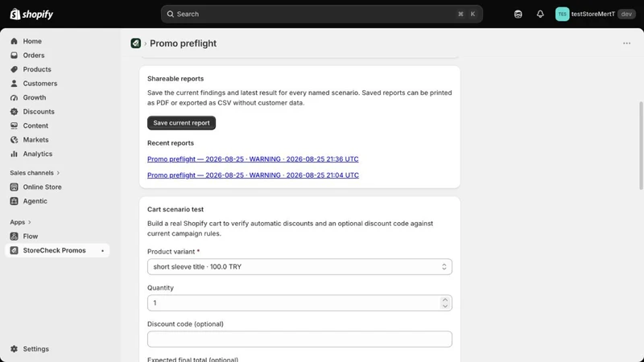This screenshot has width=644, height=362.
Task: Open report from 2026-08-25 21:36 UTC
Action: tap(253, 158)
